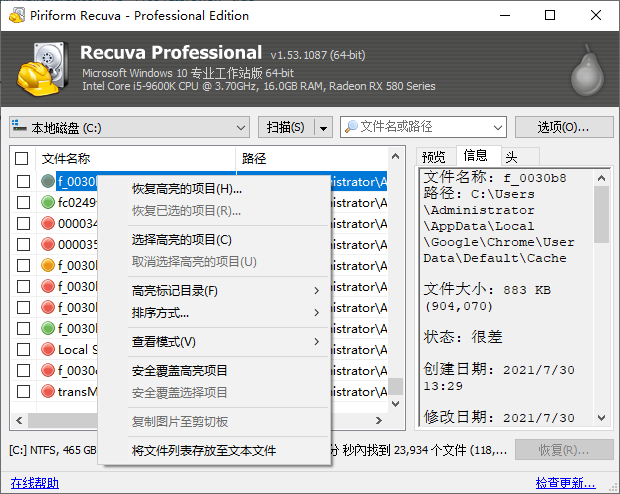Maximize the Recuva window
The width and height of the screenshot is (620, 494).
pyautogui.click(x=550, y=15)
